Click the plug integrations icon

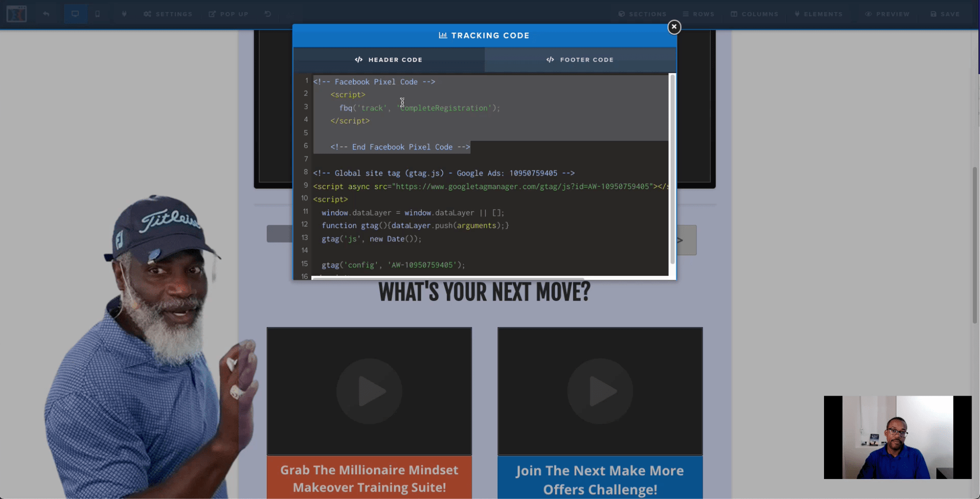[124, 14]
